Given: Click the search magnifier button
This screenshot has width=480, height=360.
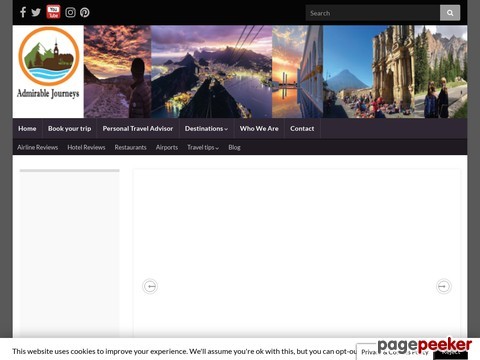Looking at the screenshot, I should pos(450,13).
